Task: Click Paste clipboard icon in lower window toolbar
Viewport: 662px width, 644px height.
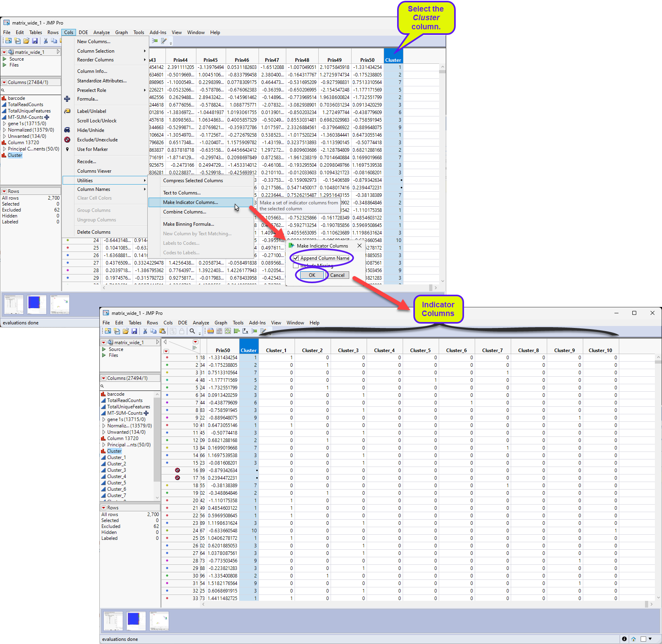Action: pyautogui.click(x=162, y=331)
